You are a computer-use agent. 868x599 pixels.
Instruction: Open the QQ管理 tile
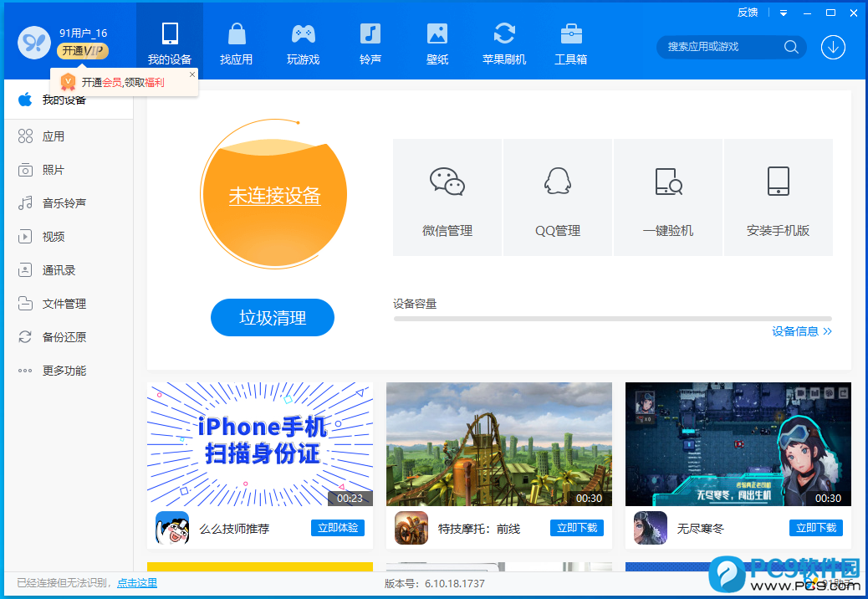tap(558, 197)
